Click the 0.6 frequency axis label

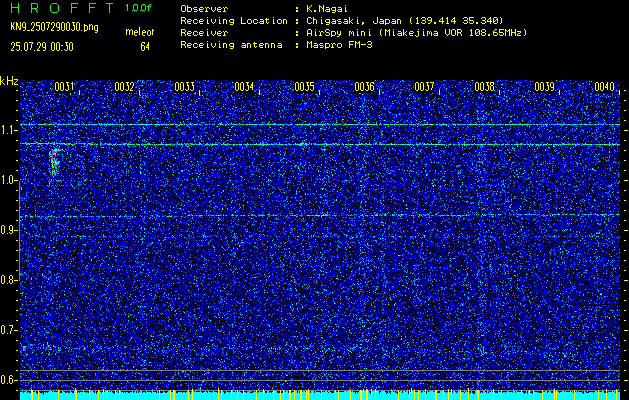point(9,380)
